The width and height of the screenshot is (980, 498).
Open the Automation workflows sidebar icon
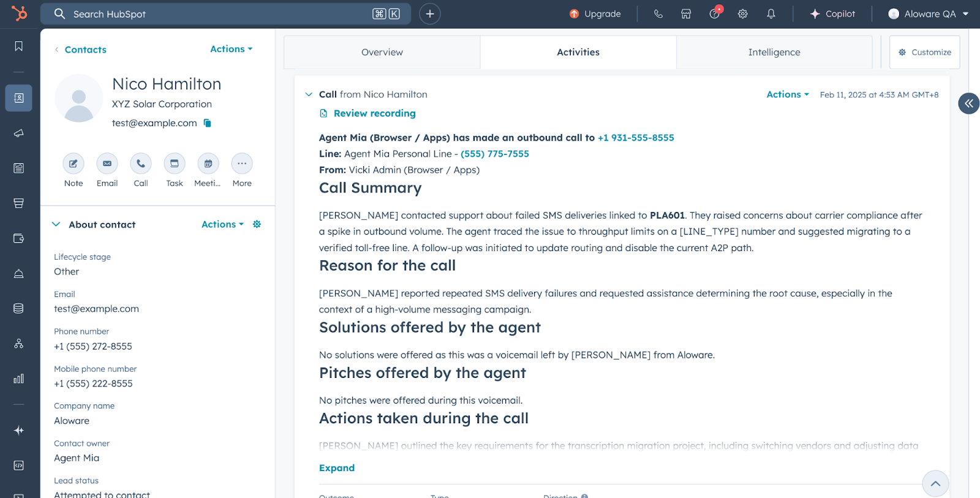coord(19,344)
